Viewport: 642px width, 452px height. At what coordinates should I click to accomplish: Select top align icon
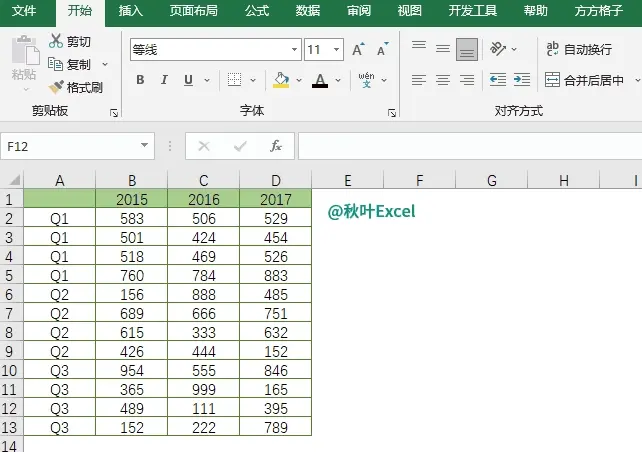[419, 45]
